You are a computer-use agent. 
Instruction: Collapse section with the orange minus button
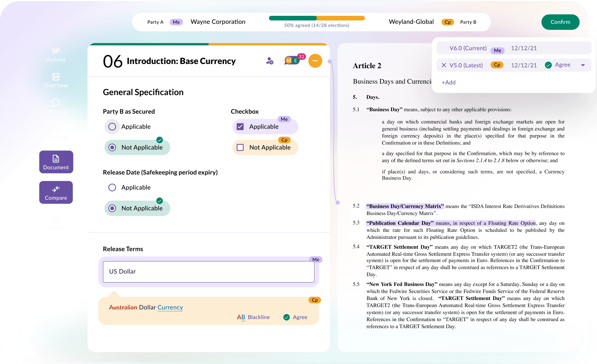point(315,61)
